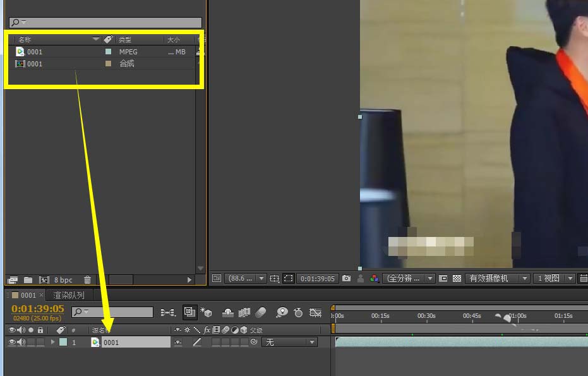The width and height of the screenshot is (588, 376).
Task: Open composition mini-flowchart
Action: tap(168, 312)
